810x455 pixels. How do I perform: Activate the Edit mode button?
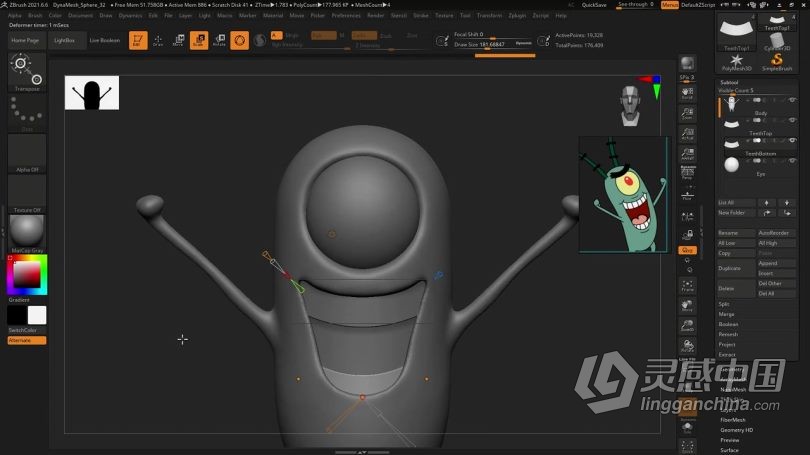138,40
